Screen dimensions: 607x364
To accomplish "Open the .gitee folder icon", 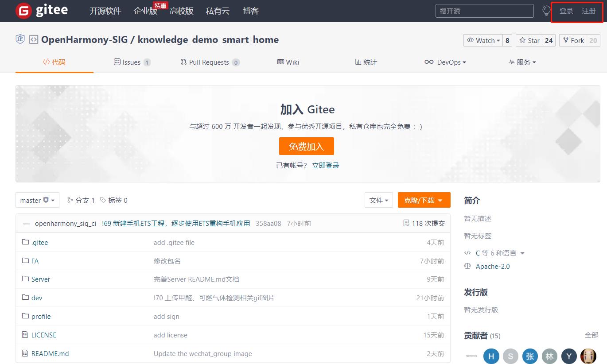I will click(25, 242).
